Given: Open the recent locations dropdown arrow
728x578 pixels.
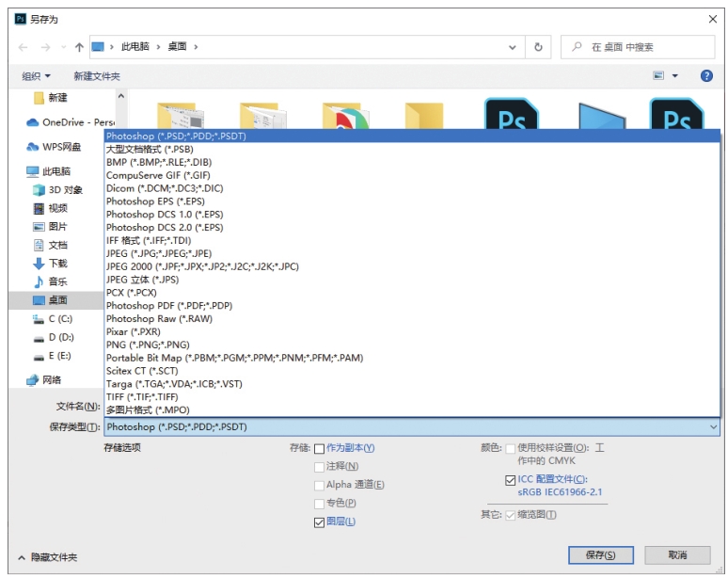Looking at the screenshot, I should tap(64, 47).
